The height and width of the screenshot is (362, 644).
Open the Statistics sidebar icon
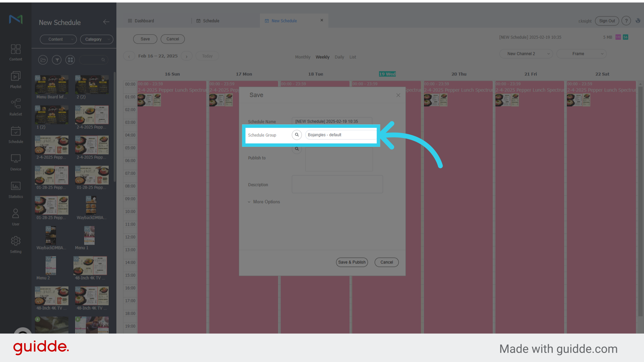click(x=15, y=190)
